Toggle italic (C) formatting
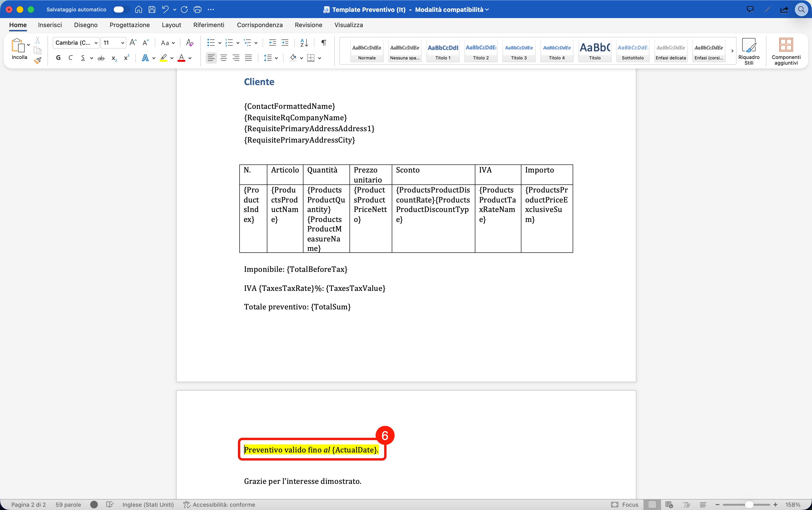Image resolution: width=812 pixels, height=510 pixels. [71, 58]
